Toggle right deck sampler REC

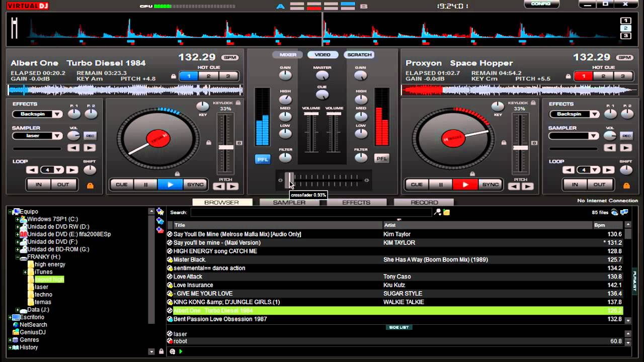626,136
